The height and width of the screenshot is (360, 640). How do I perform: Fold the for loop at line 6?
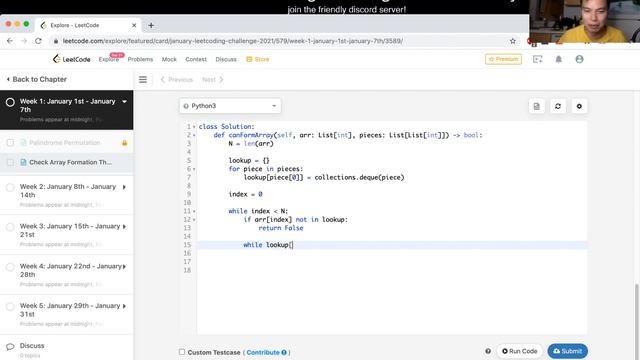[194, 169]
